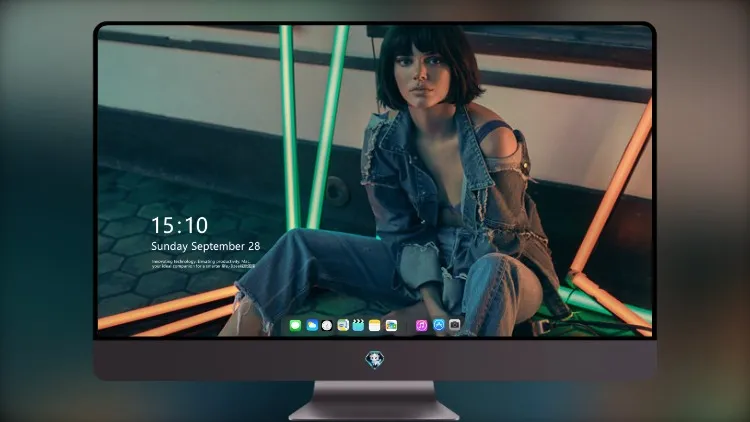The height and width of the screenshot is (422, 750).
Task: Launch the pink iTunes music app
Action: 421,325
